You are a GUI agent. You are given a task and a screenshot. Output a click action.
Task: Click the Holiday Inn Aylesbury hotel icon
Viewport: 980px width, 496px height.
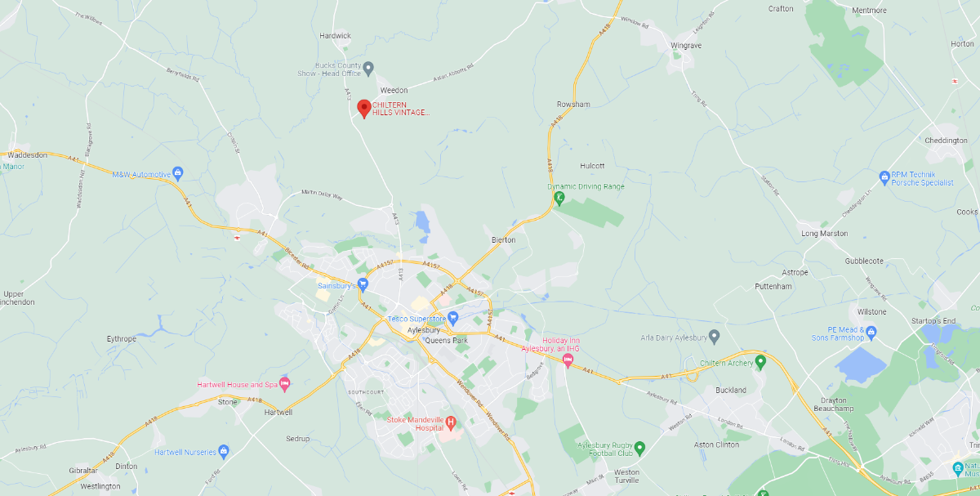pos(569,360)
